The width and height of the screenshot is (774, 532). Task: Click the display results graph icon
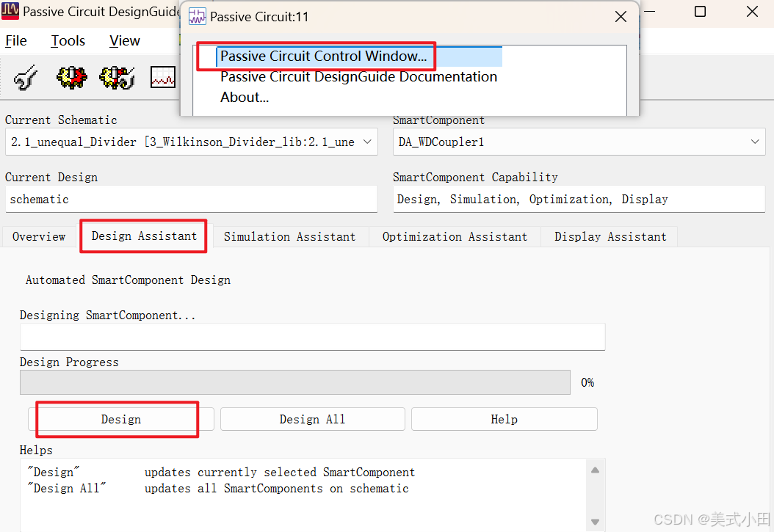point(162,77)
